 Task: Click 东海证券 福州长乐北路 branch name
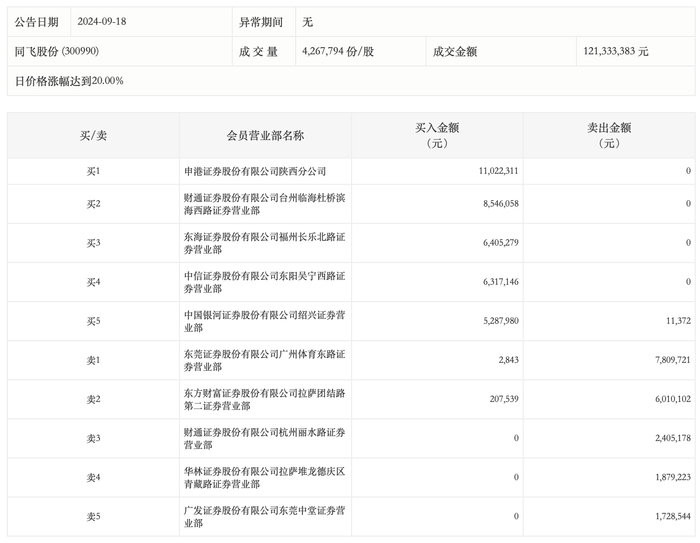tap(265, 243)
